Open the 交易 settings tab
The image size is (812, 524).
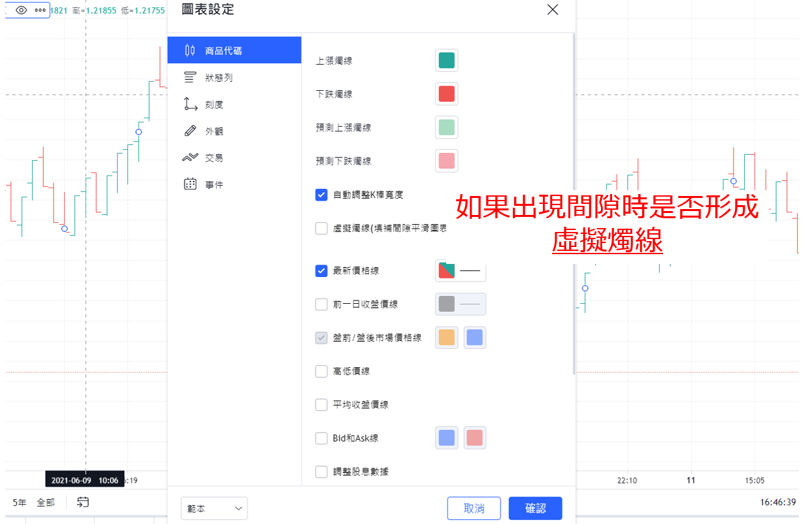[234, 157]
